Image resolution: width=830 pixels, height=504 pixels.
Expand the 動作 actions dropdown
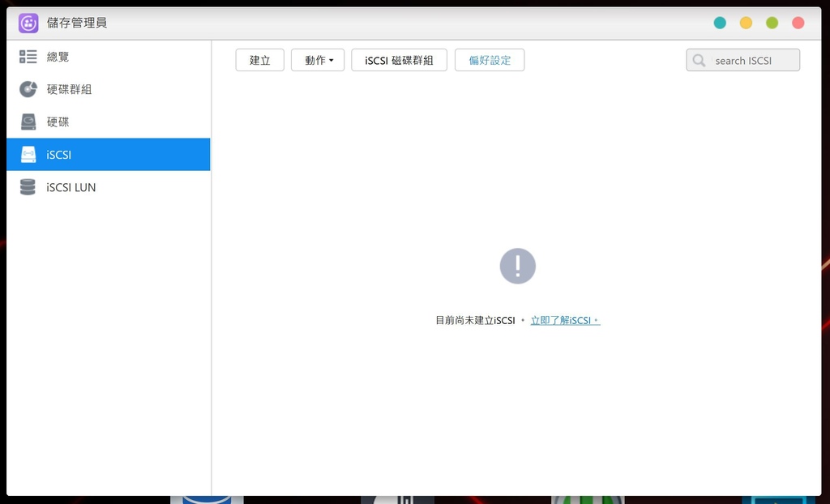(x=318, y=60)
